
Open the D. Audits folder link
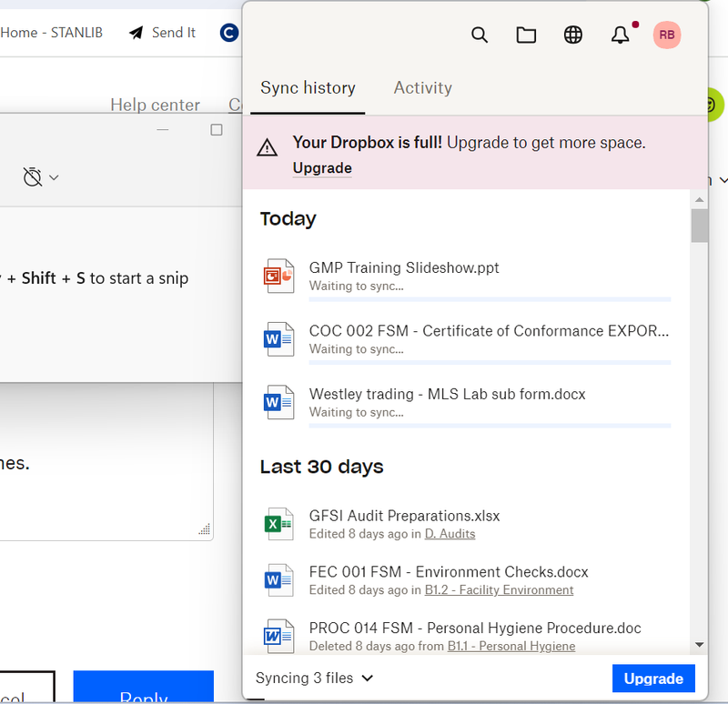click(x=450, y=534)
